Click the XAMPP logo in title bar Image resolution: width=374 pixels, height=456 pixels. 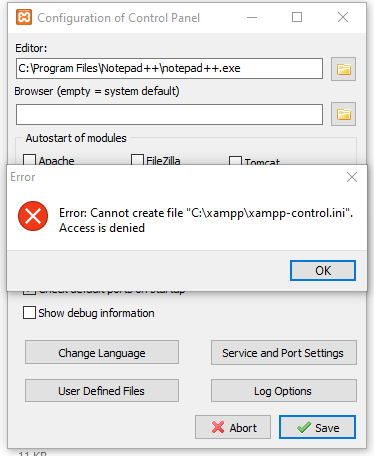tap(24, 17)
